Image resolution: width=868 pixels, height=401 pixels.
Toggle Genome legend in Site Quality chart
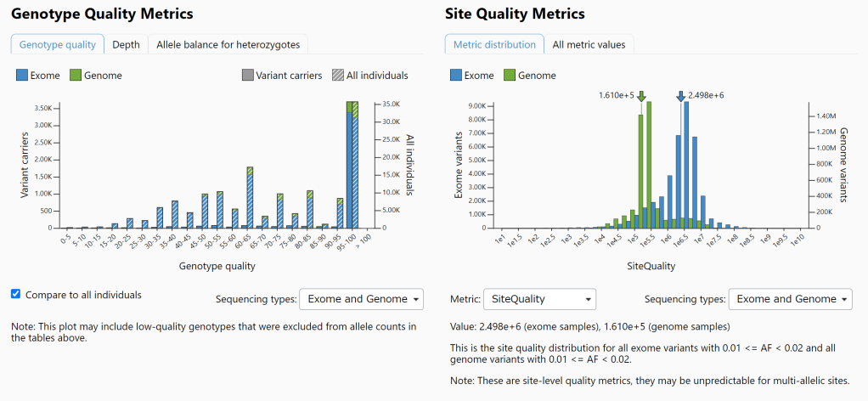coord(530,76)
